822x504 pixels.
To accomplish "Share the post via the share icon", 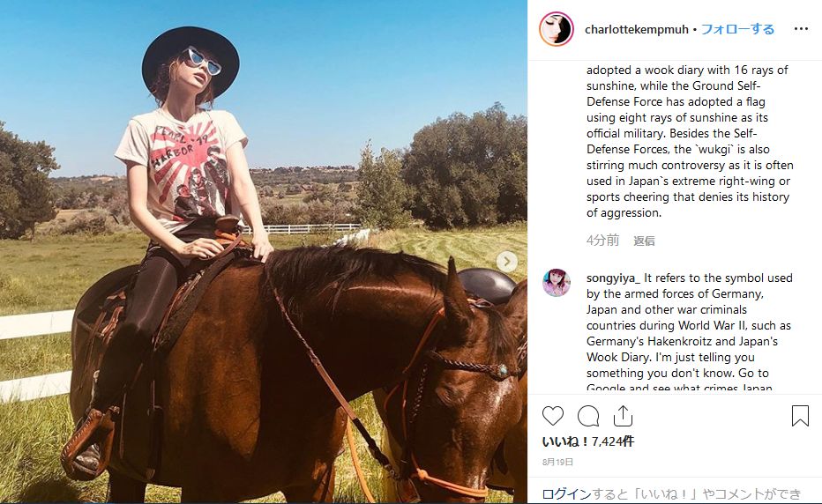I will [x=623, y=416].
